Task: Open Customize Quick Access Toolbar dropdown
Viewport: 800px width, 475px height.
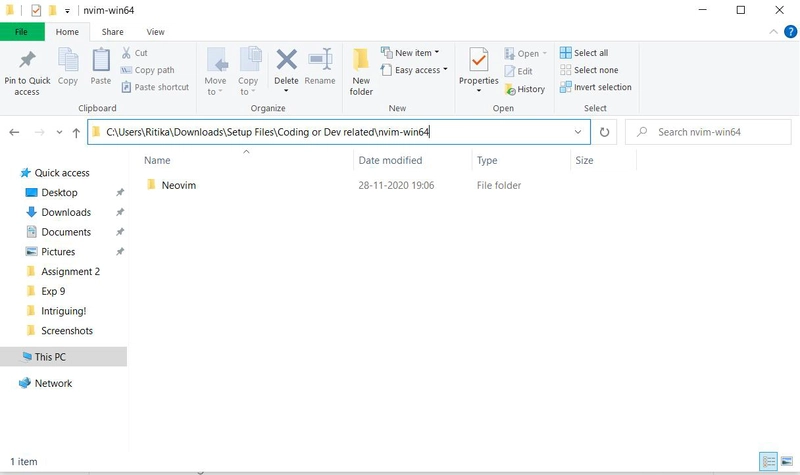Action: pyautogui.click(x=67, y=11)
